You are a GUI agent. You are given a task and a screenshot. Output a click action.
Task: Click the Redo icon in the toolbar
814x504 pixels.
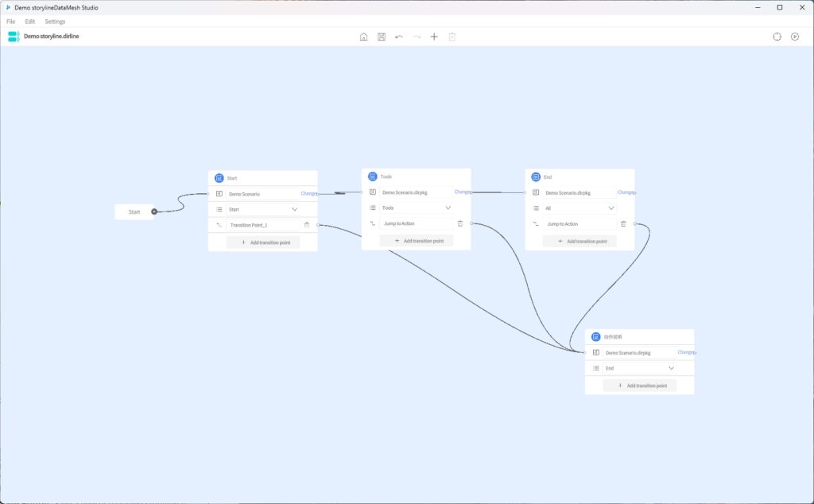pos(417,36)
